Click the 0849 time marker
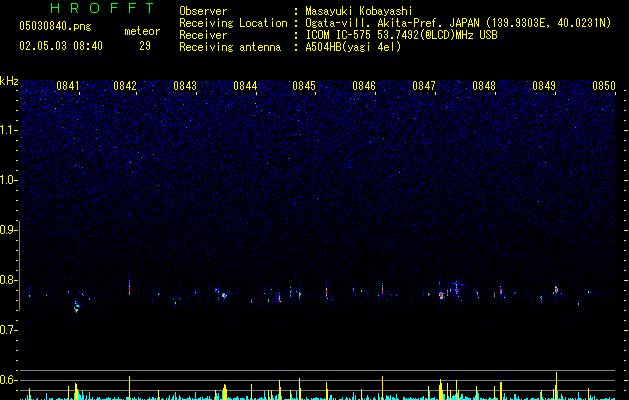Image resolution: width=629 pixels, height=400 pixels. tap(544, 86)
